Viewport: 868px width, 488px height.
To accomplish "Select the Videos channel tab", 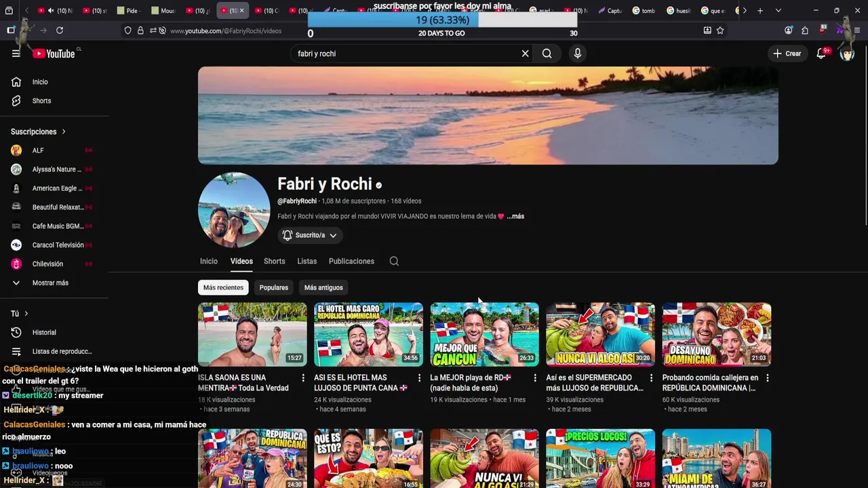I will pos(241,261).
